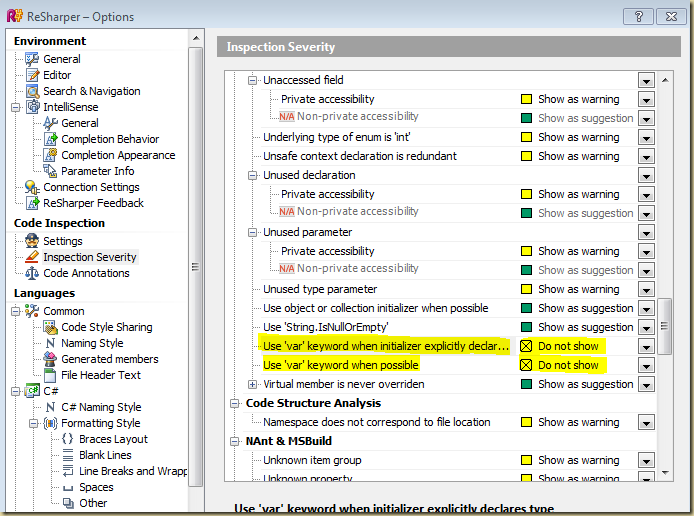Image resolution: width=694 pixels, height=516 pixels.
Task: Click the Help question mark button
Action: (x=638, y=17)
